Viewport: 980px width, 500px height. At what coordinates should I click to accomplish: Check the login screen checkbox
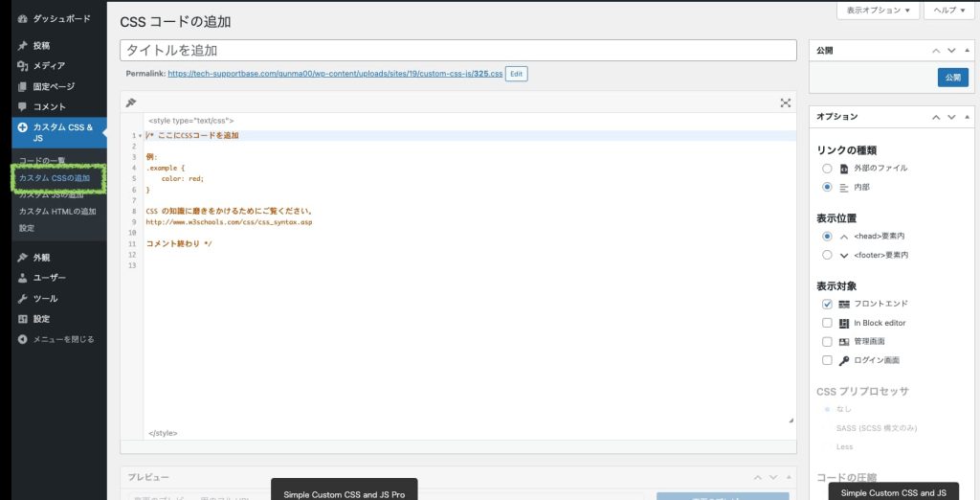(x=827, y=360)
